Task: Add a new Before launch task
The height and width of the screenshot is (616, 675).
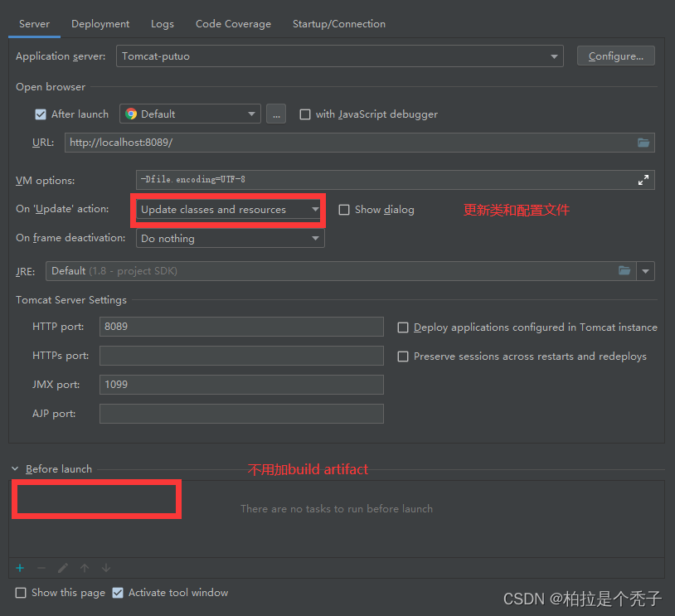Action: click(20, 568)
